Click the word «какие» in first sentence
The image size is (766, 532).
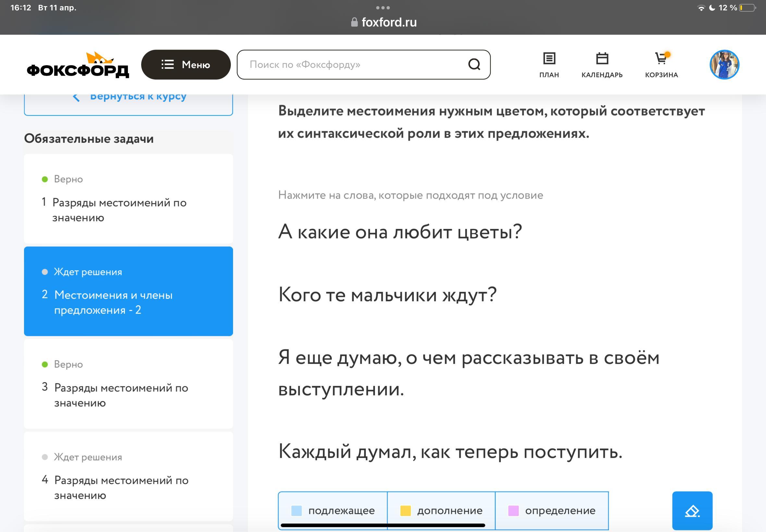[323, 232]
